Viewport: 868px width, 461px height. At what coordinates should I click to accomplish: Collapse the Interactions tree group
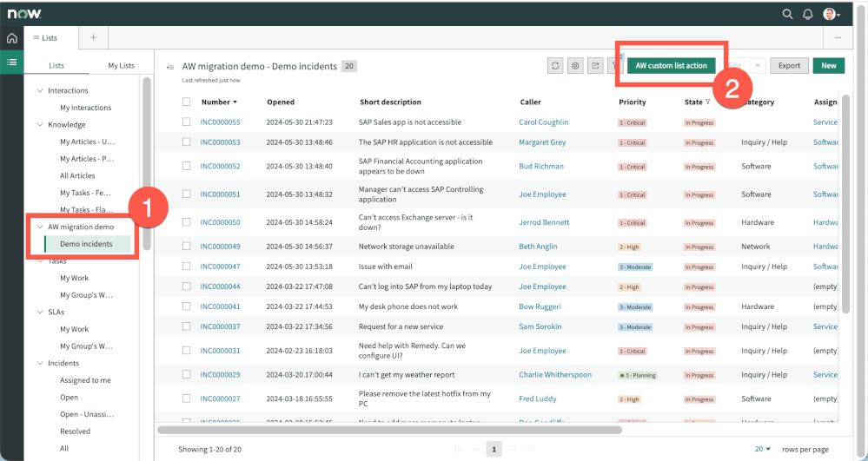coord(40,90)
